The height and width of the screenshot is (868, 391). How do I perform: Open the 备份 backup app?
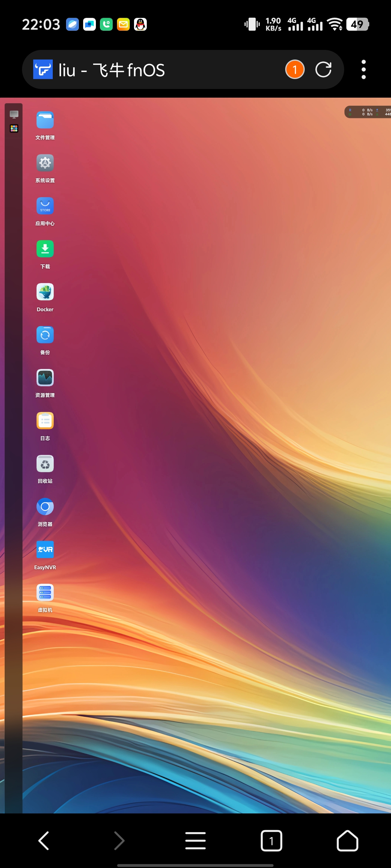click(45, 335)
